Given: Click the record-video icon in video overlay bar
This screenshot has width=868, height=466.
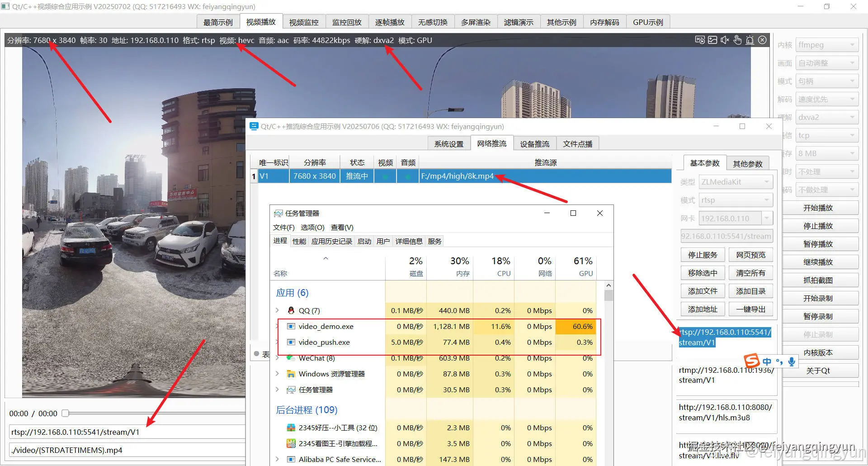Looking at the screenshot, I should [700, 40].
